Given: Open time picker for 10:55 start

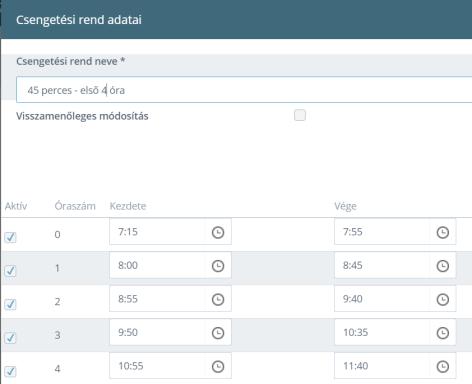Looking at the screenshot, I should point(218,367).
